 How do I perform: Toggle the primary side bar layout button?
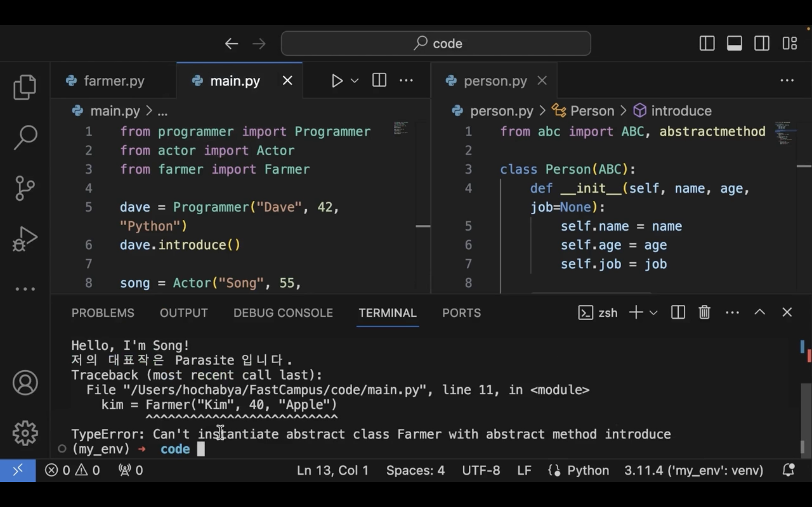(x=707, y=43)
